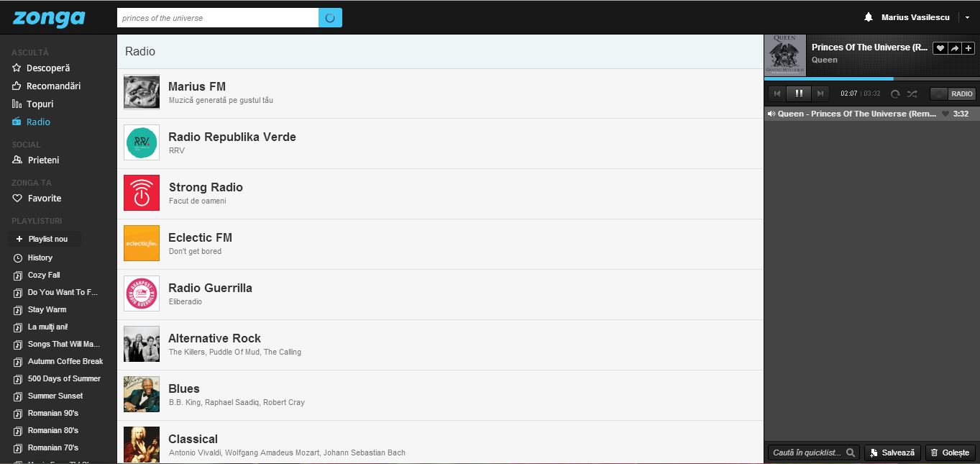Click the Blues station thumbnail
This screenshot has height=464, width=980.
click(142, 394)
